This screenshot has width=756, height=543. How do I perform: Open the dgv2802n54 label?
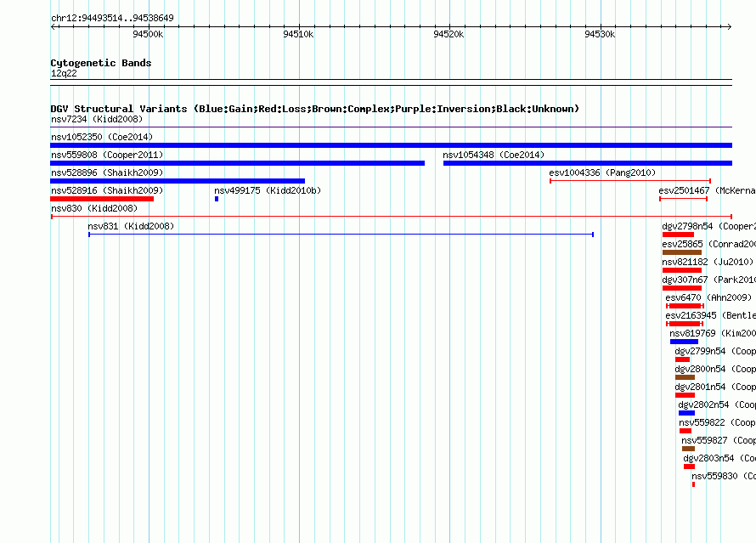pyautogui.click(x=717, y=404)
